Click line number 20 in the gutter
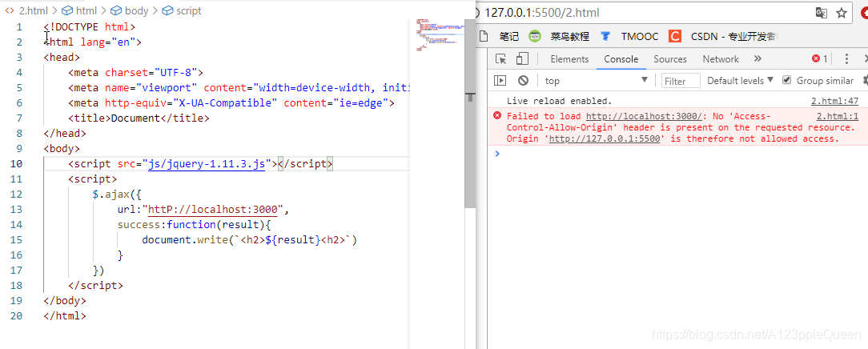 point(17,316)
